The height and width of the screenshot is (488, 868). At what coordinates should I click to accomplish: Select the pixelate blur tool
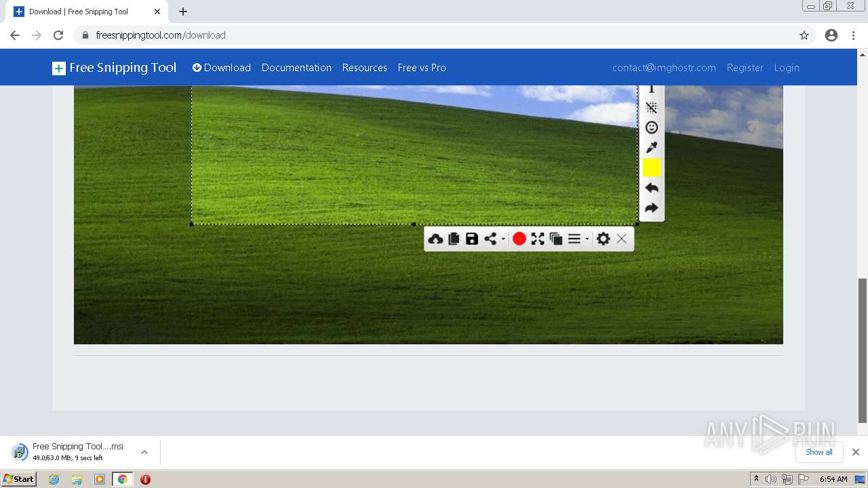click(x=652, y=108)
